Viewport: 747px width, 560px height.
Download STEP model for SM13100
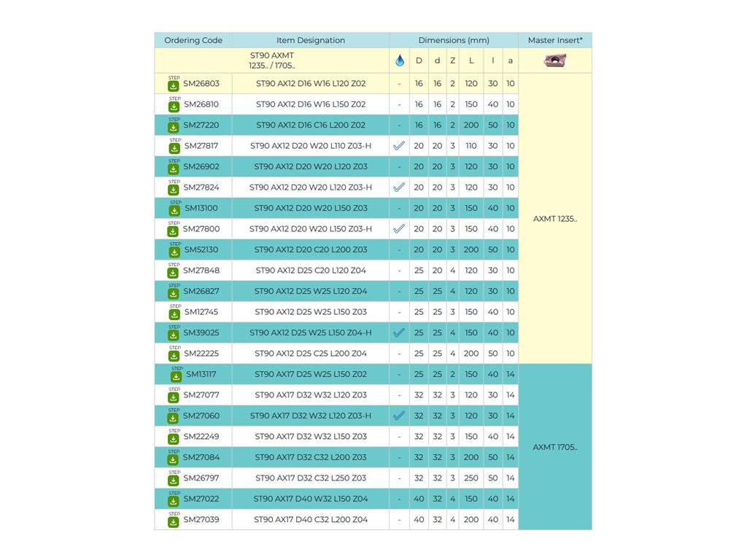[x=174, y=209]
